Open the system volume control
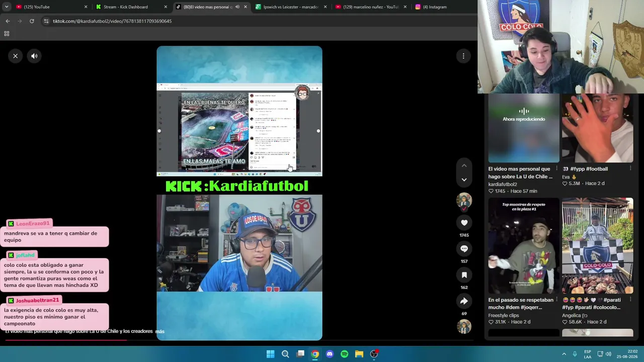644x362 pixels. coord(608,354)
